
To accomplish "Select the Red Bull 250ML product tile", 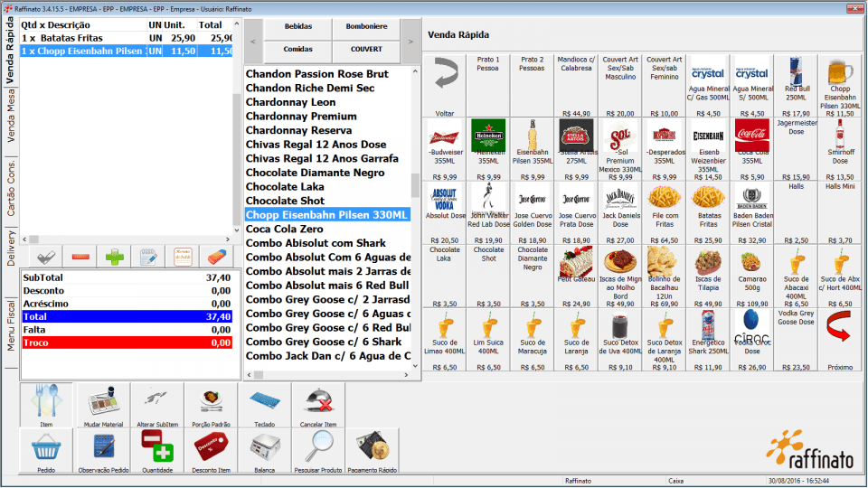I will click(796, 85).
